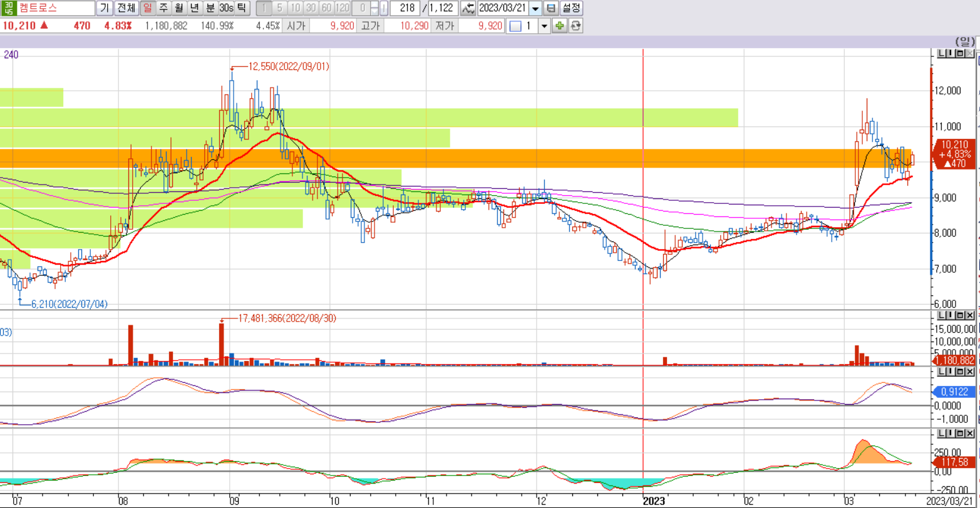Image resolution: width=980 pixels, height=508 pixels.
Task: Select the 전체 filter button
Action: [125, 8]
